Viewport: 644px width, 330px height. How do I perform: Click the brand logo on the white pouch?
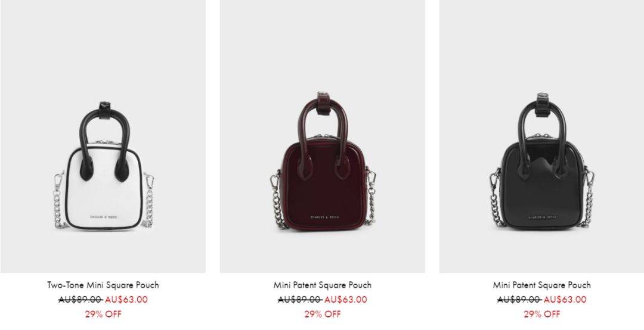click(104, 217)
